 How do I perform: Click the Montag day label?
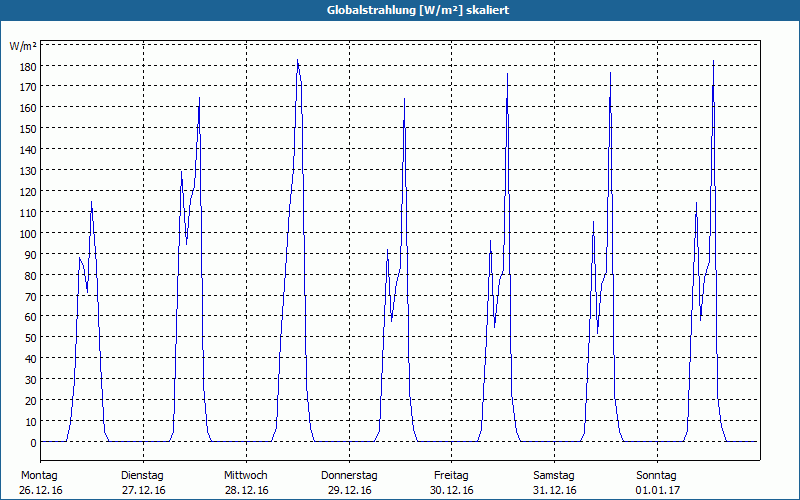click(x=39, y=476)
